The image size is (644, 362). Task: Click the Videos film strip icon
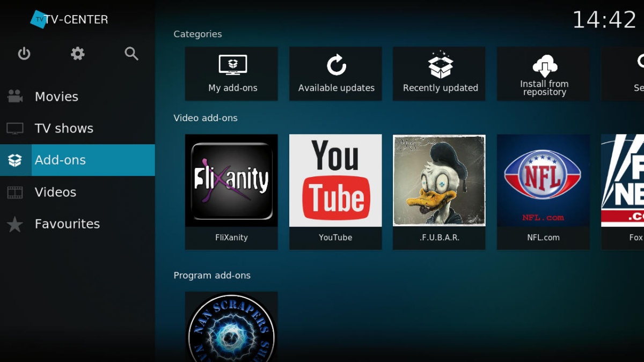click(15, 192)
